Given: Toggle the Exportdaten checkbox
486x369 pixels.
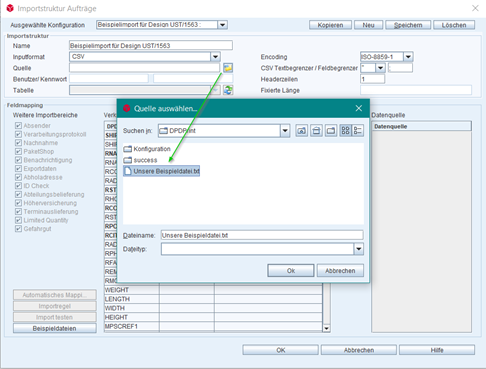Looking at the screenshot, I should (18, 169).
